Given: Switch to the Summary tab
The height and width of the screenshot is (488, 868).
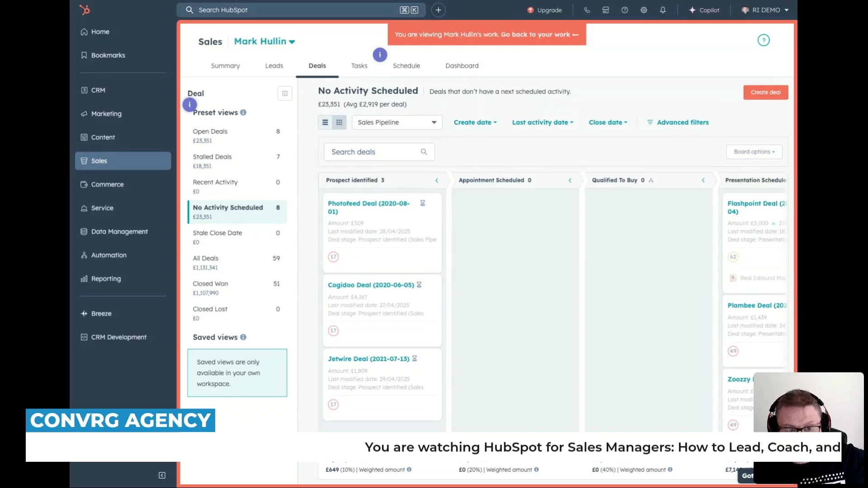Looking at the screenshot, I should pyautogui.click(x=225, y=66).
